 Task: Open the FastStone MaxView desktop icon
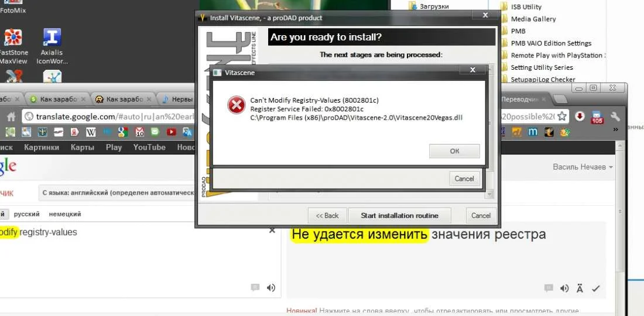[x=13, y=46]
